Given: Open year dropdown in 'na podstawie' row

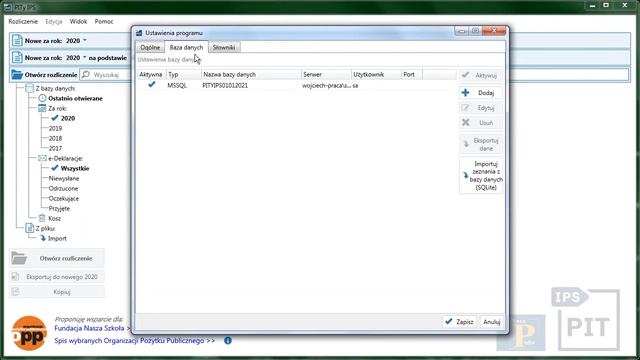Looking at the screenshot, I should click(85, 58).
